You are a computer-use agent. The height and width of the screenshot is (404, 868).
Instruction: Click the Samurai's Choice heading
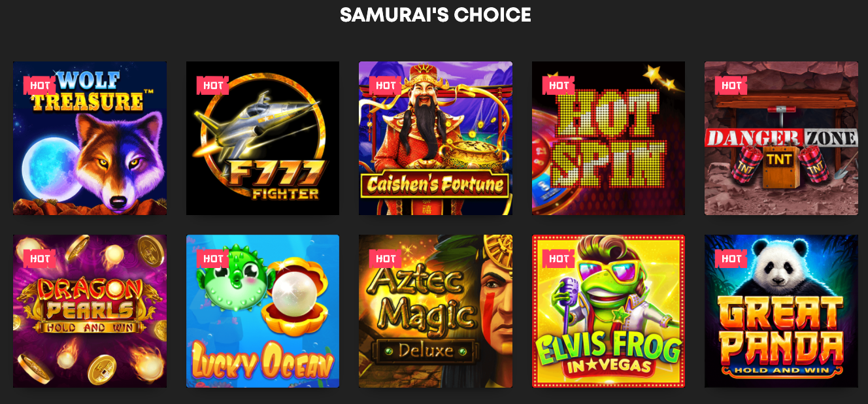click(x=435, y=15)
